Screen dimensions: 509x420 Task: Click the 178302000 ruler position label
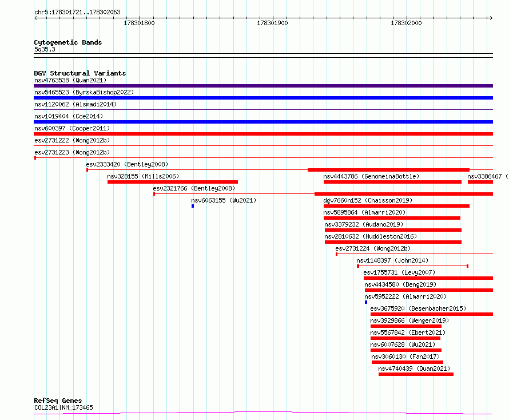pyautogui.click(x=406, y=23)
